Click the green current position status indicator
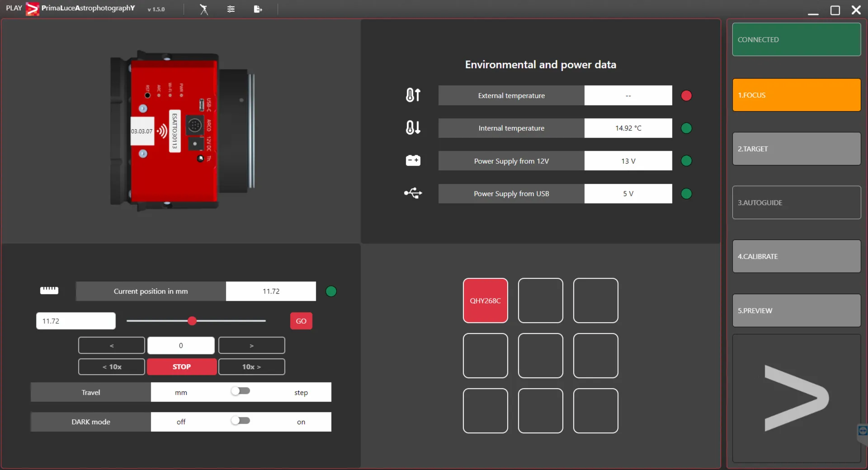Viewport: 868px width, 470px height. tap(331, 291)
